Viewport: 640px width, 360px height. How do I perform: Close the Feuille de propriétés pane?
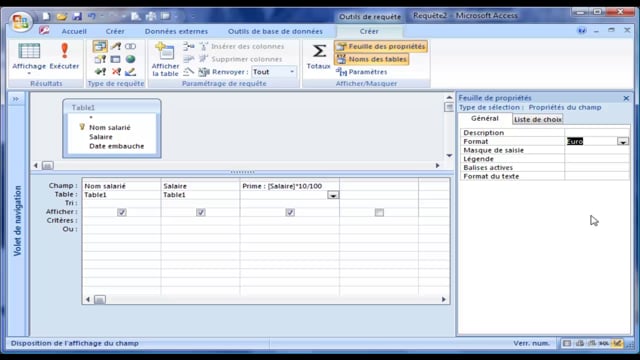626,98
